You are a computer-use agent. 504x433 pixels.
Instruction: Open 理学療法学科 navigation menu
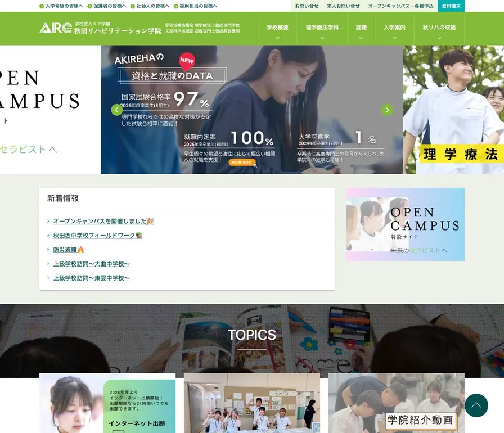pyautogui.click(x=322, y=28)
